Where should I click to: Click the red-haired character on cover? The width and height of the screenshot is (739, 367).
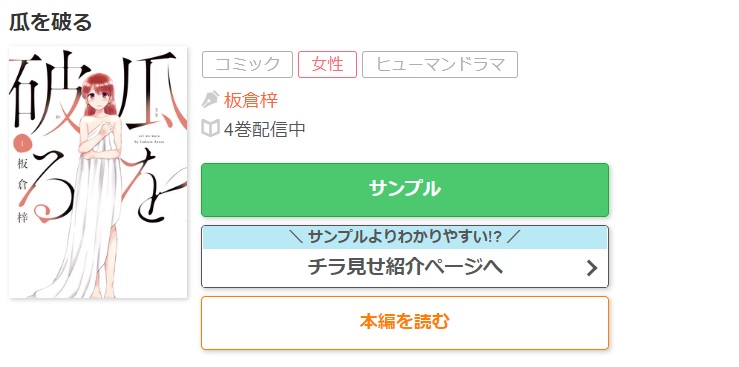pyautogui.click(x=97, y=184)
